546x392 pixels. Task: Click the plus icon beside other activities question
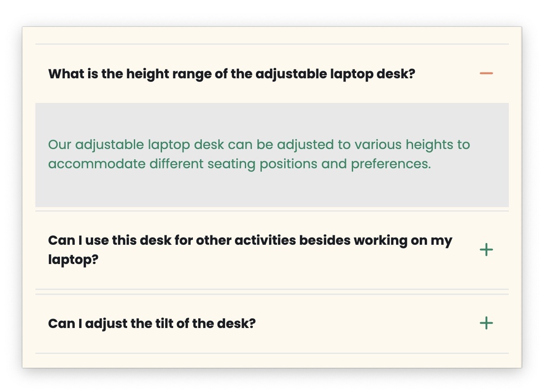(486, 250)
